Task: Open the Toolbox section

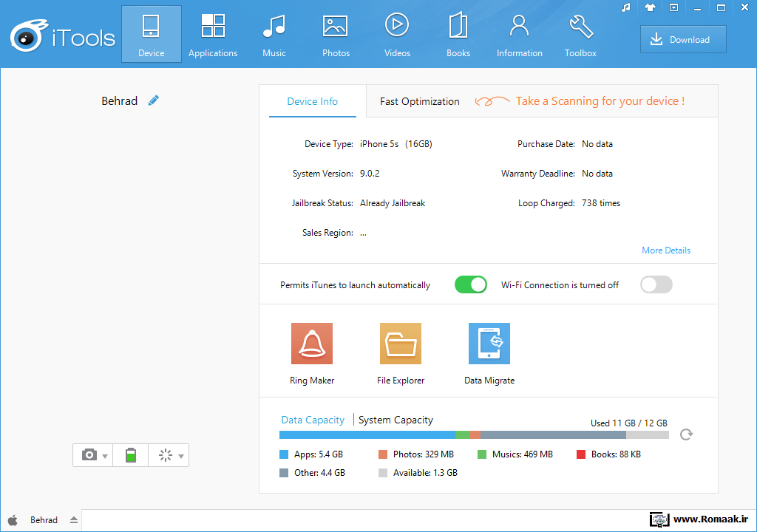Action: (581, 34)
